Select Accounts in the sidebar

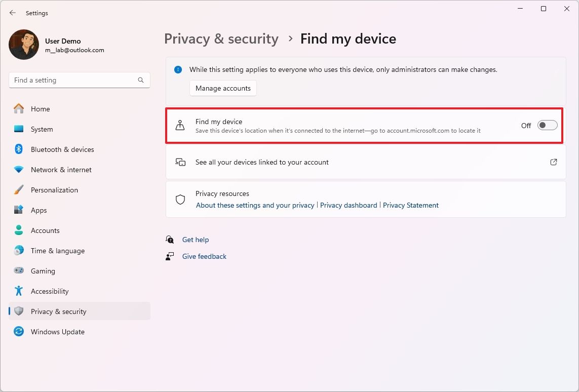[x=45, y=230]
